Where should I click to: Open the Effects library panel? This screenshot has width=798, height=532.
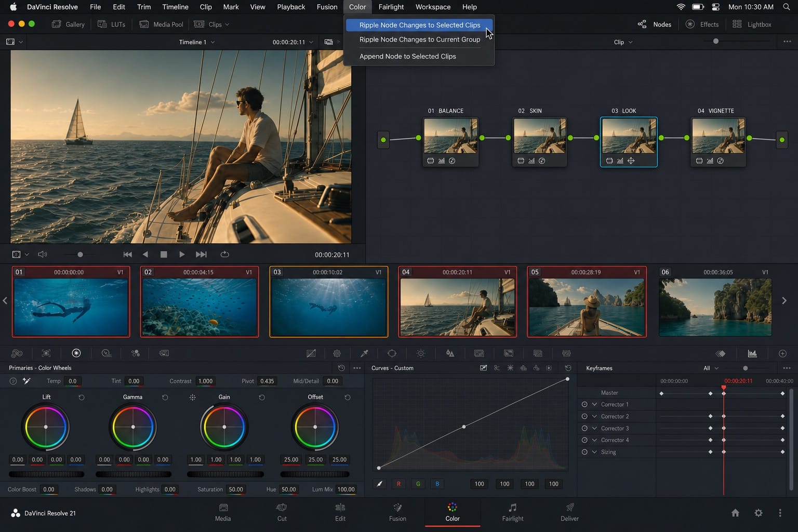coord(702,24)
